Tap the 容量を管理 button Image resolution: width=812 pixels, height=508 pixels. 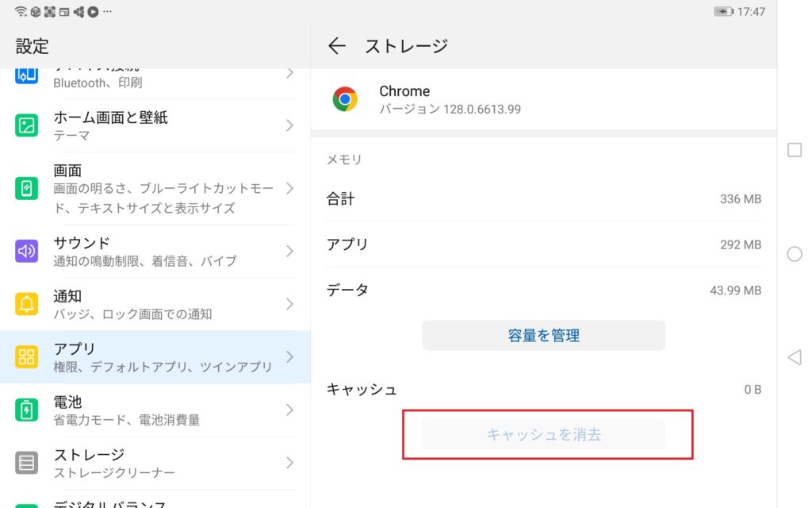(x=543, y=336)
